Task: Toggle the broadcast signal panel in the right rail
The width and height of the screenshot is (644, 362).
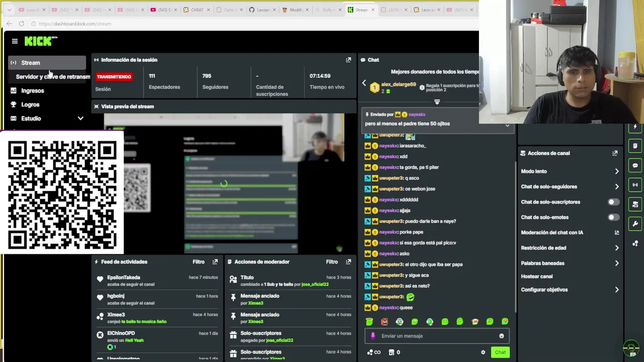Action: [x=635, y=185]
